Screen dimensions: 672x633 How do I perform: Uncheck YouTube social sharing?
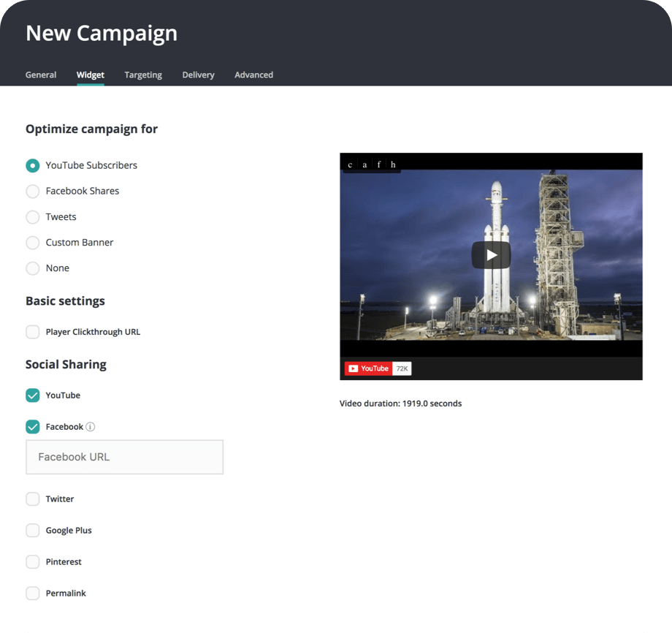point(33,395)
